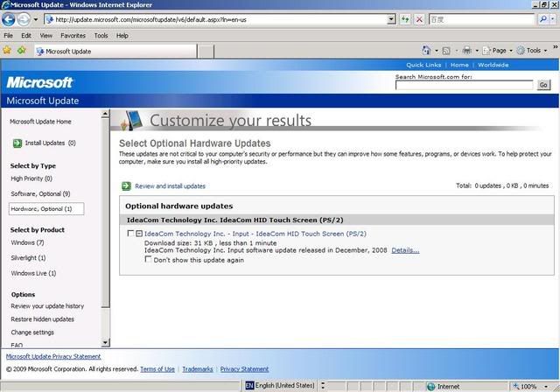Open the Terms of Use link
This screenshot has height=392, width=560.
(157, 369)
